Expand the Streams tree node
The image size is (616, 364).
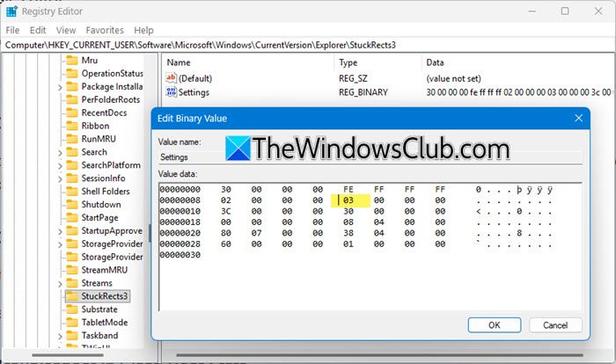coord(60,284)
